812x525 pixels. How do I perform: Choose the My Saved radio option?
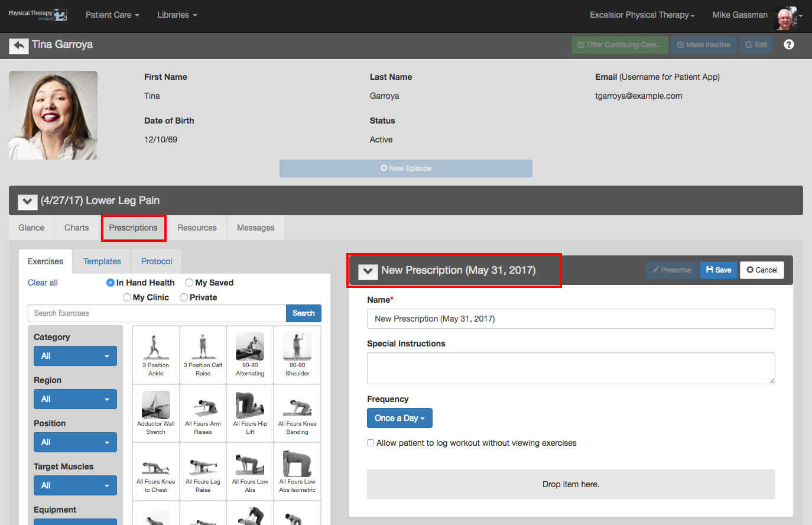(x=189, y=283)
